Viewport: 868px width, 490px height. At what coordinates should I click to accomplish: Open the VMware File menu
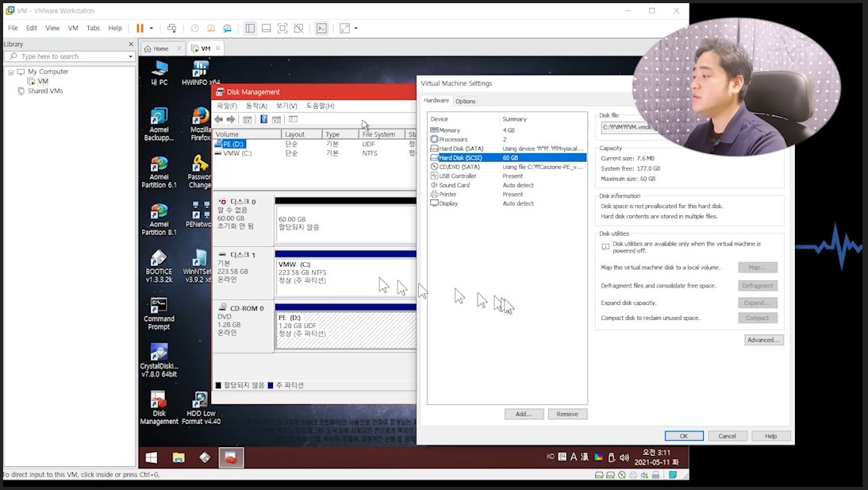[13, 29]
